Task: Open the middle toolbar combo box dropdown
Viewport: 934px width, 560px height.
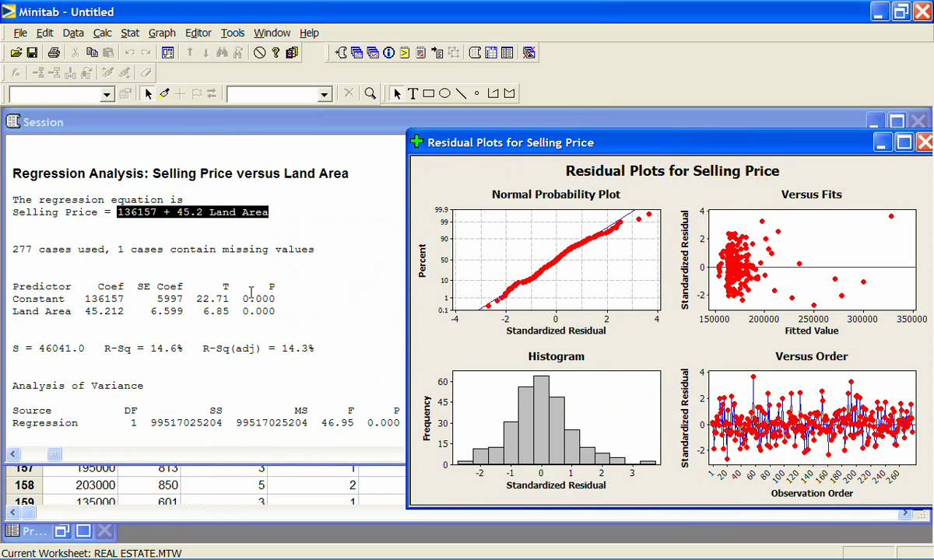Action: point(325,94)
